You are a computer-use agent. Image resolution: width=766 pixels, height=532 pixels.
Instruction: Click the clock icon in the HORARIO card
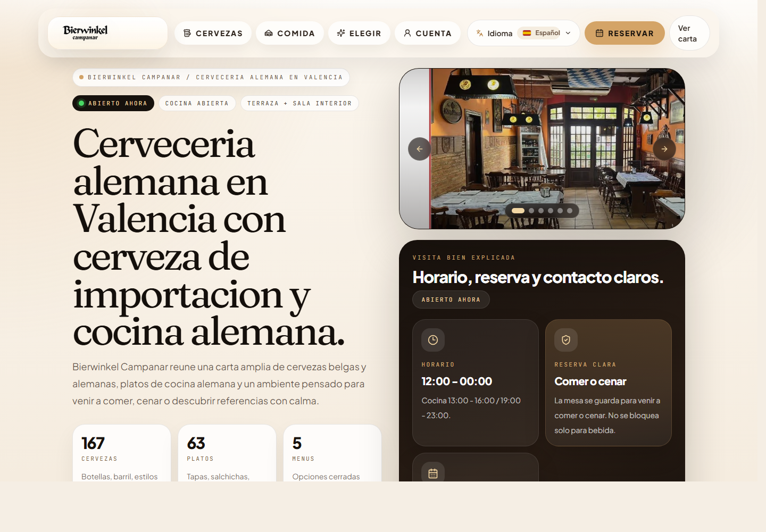tap(433, 340)
